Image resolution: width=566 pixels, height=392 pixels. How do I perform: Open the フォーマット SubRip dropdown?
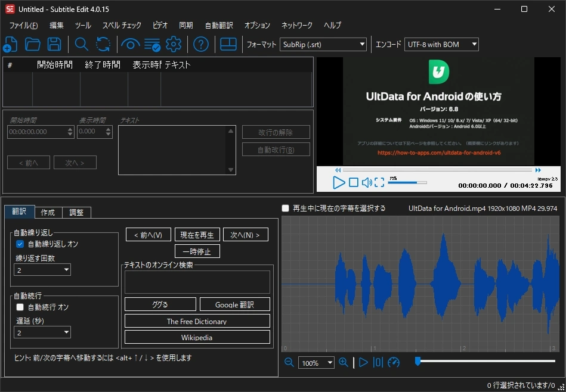323,44
